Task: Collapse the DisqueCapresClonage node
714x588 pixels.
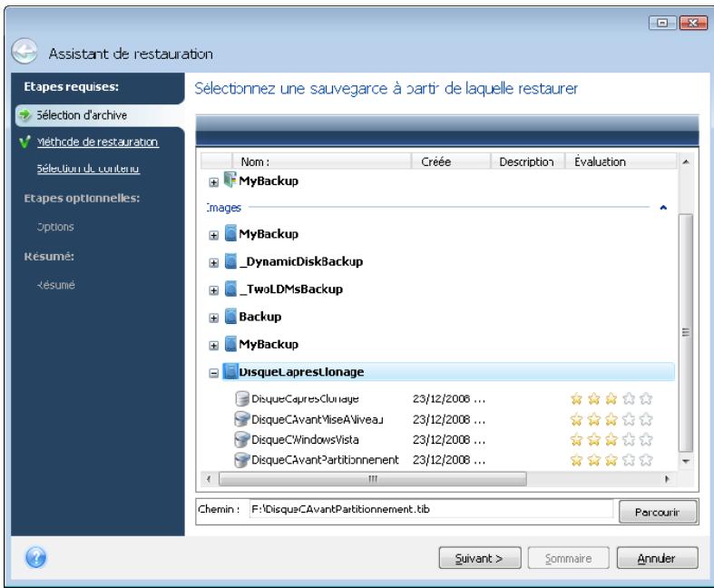Action: 213,374
